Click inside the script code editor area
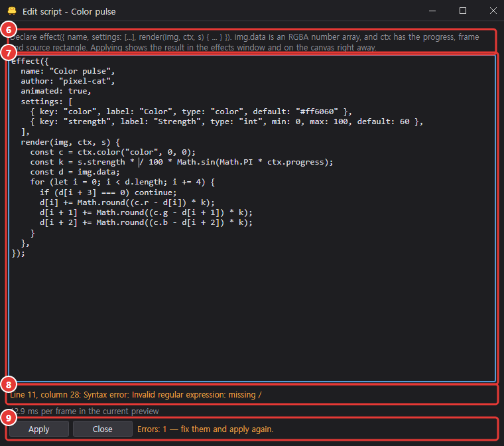 pyautogui.click(x=252, y=218)
